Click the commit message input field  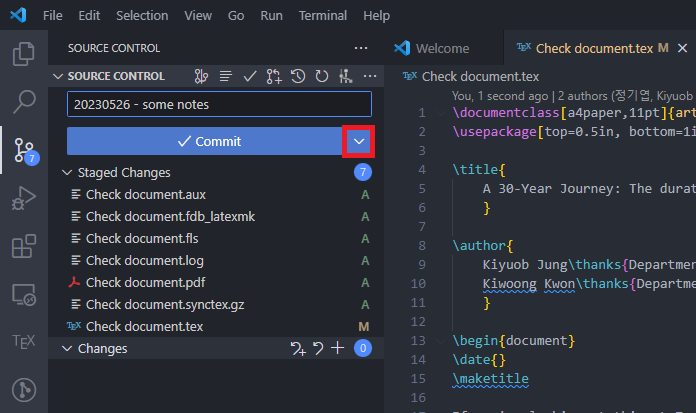click(x=219, y=104)
